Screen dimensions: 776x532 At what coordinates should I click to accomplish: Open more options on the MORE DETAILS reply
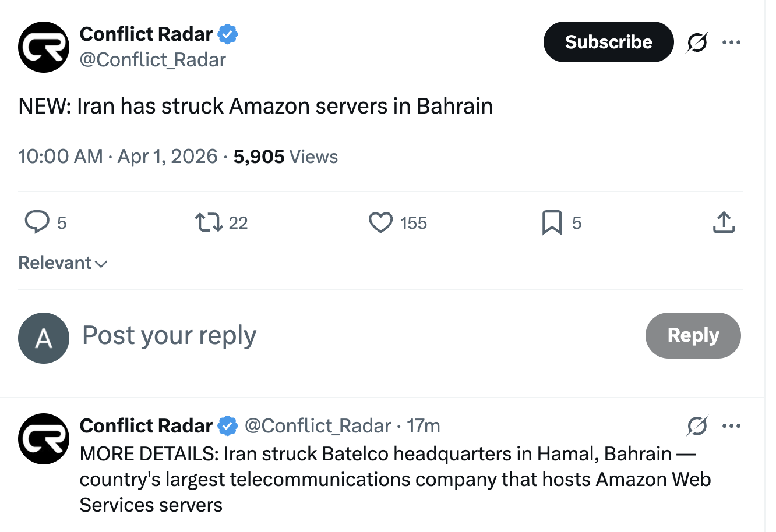(731, 426)
